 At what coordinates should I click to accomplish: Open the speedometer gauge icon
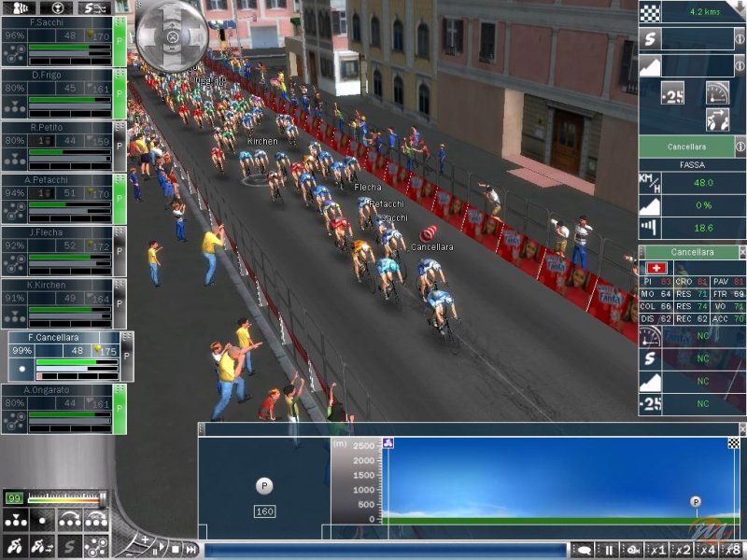716,92
